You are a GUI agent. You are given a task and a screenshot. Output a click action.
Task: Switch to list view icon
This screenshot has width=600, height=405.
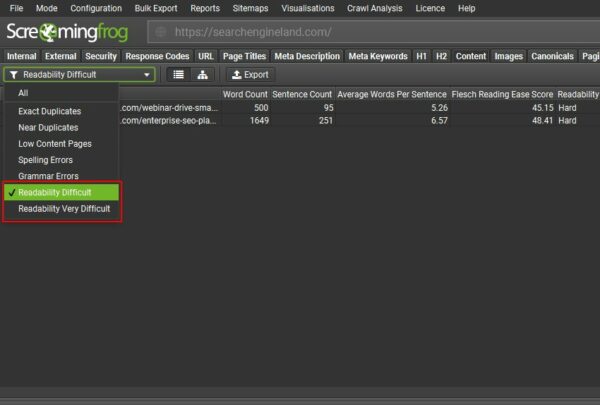[x=178, y=75]
